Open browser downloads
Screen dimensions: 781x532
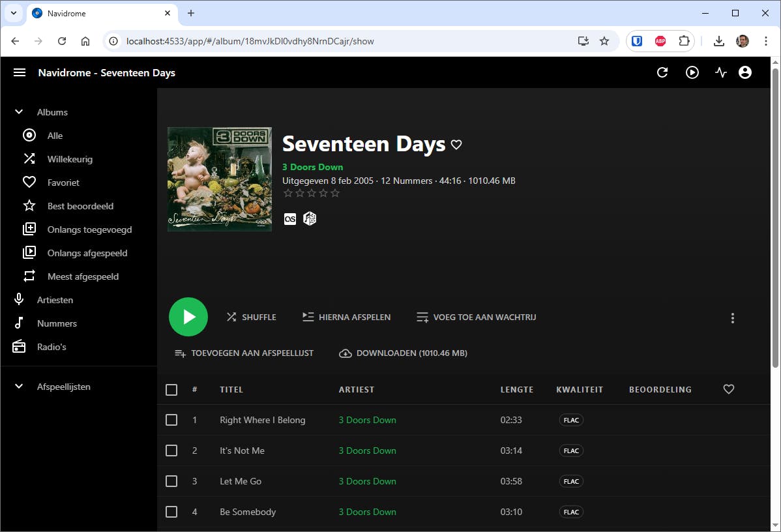pyautogui.click(x=718, y=41)
